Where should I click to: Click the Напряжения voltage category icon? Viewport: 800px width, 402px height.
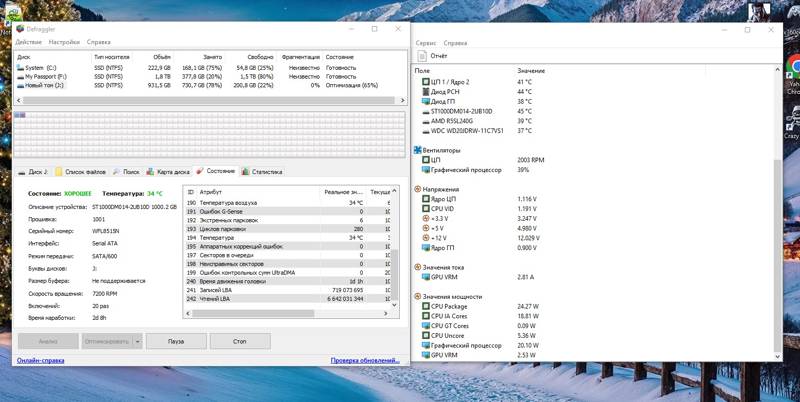(418, 188)
